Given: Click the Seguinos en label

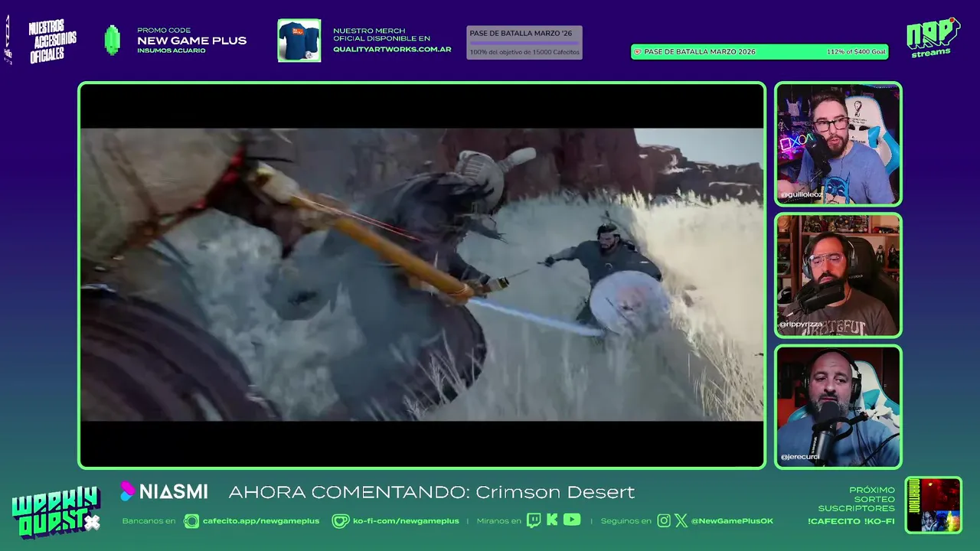Looking at the screenshot, I should tap(626, 521).
